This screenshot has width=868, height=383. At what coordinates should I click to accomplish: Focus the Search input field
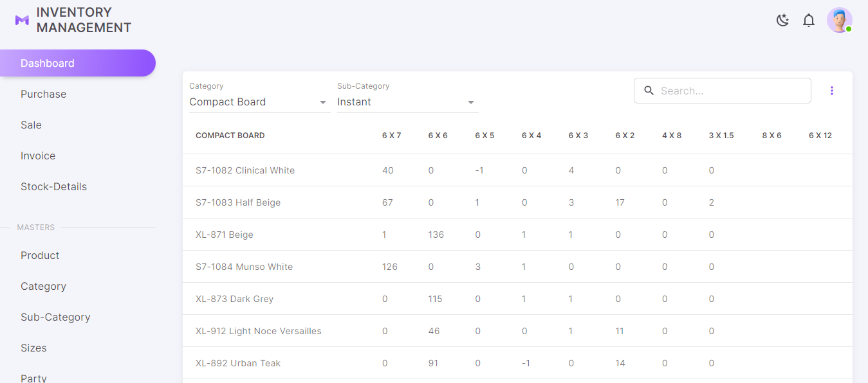(732, 91)
